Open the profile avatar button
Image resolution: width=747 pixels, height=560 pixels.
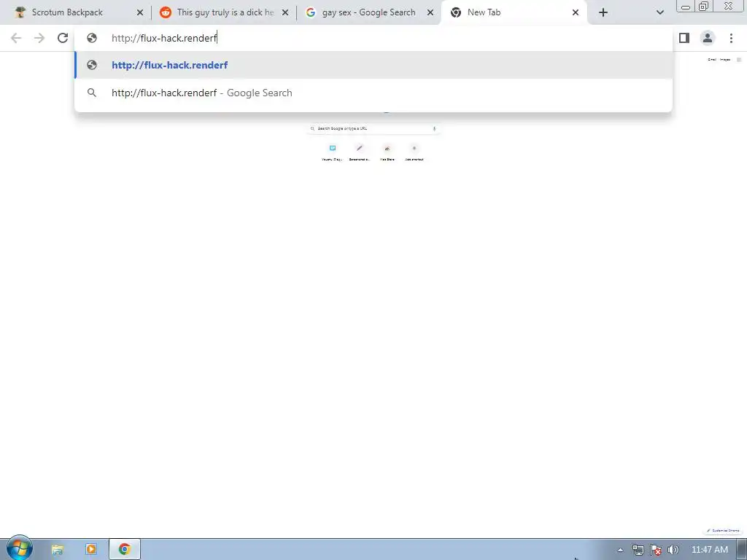[x=708, y=38]
